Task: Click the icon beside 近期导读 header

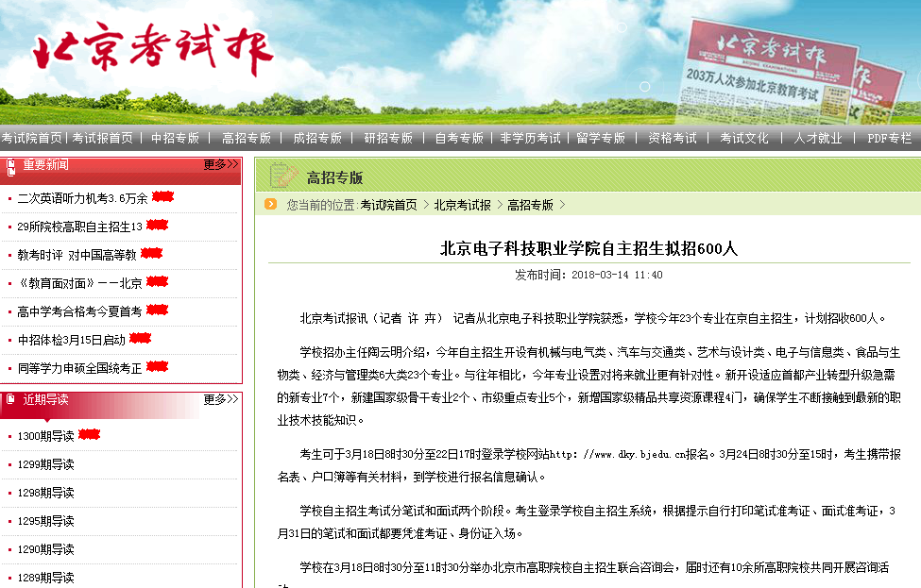Action: click(11, 399)
